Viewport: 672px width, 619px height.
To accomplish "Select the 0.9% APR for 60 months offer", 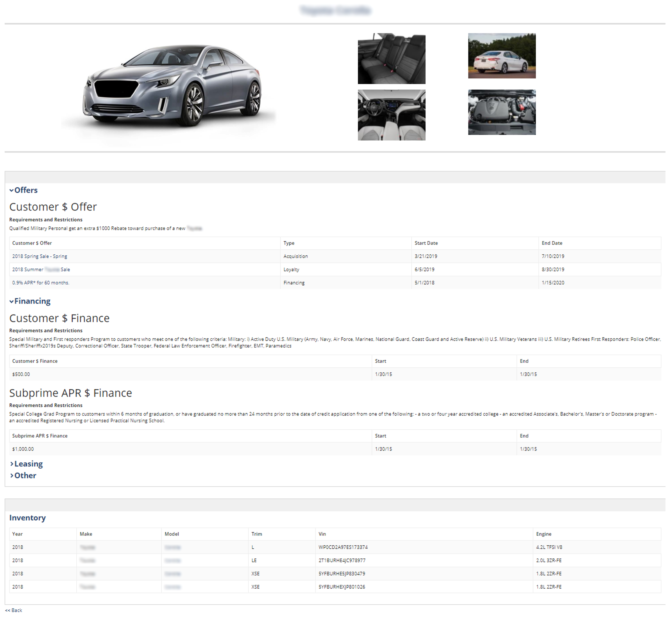I will point(41,283).
